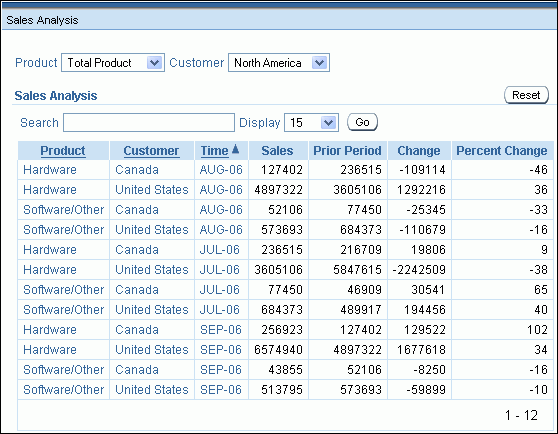Click the Prior Period value 77450
Viewport: 558px width, 434px height.
(364, 210)
